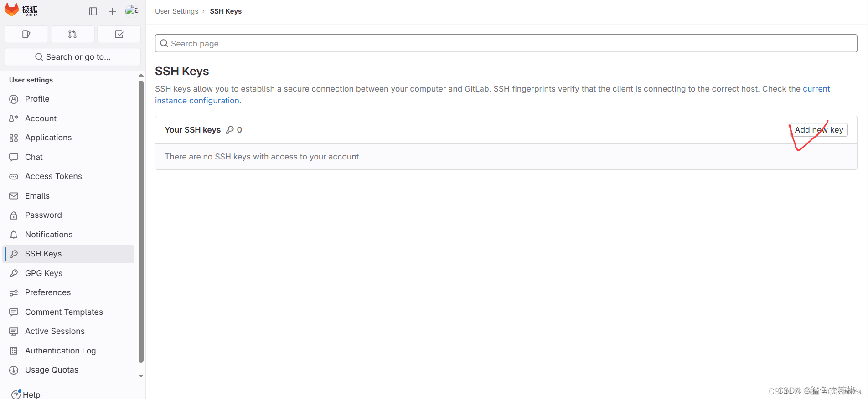This screenshot has width=868, height=399.
Task: Open your to-do list icon
Action: (119, 34)
